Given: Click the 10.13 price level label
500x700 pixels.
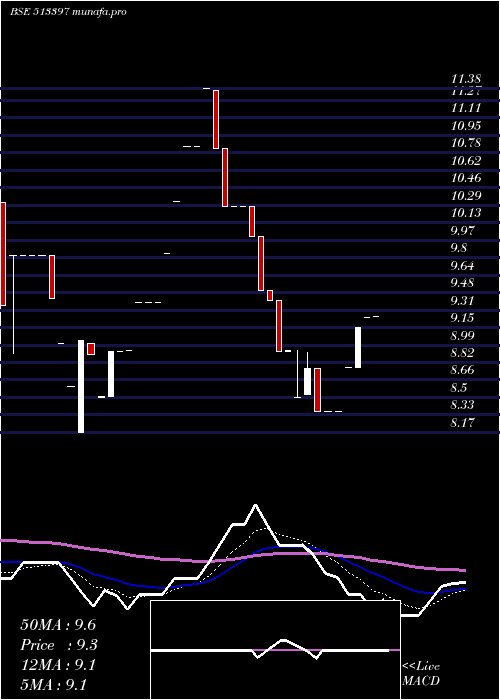Looking at the screenshot, I should point(466,212).
